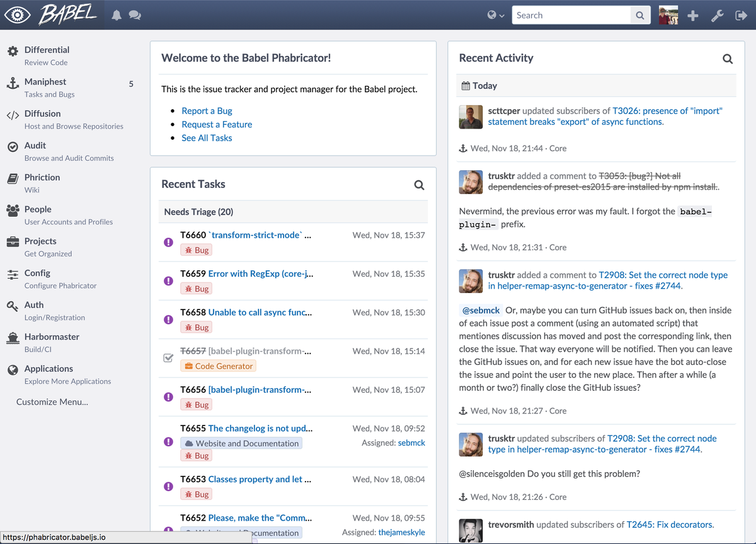Click the Recent Tasks search magnifier
Image resolution: width=756 pixels, height=544 pixels.
[x=419, y=185]
